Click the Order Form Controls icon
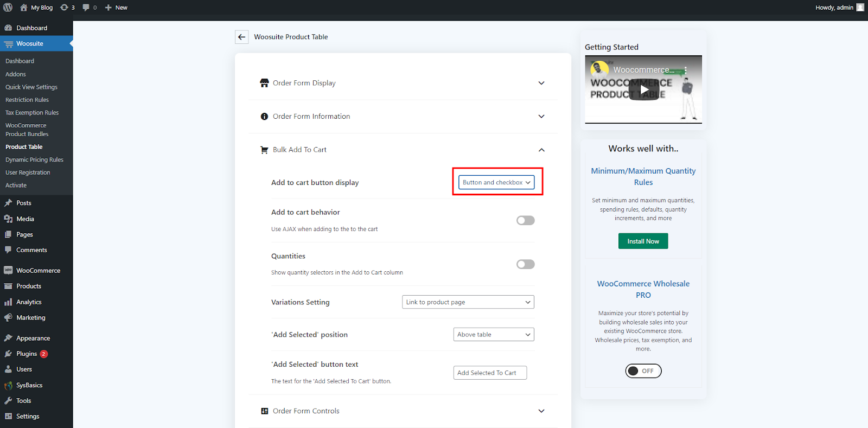Viewport: 868px width, 428px height. click(264, 411)
